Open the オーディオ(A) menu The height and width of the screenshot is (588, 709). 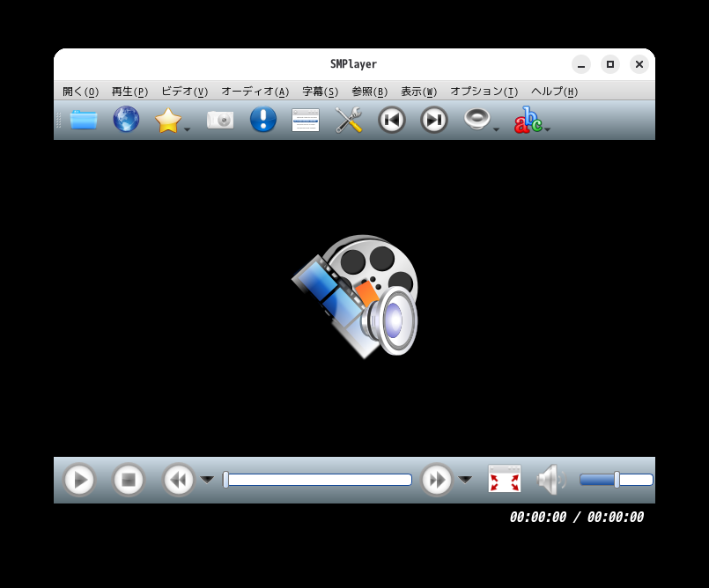click(255, 92)
